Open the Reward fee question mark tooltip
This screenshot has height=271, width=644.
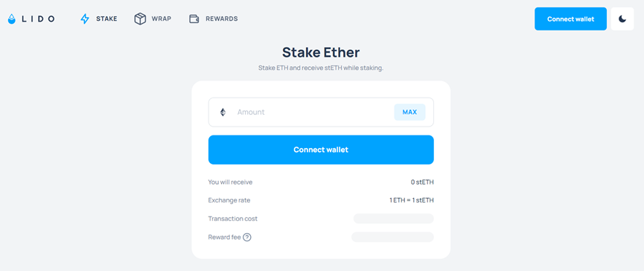[247, 237]
